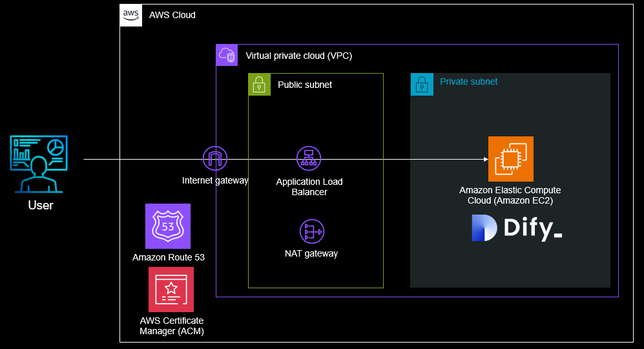Screen dimensions: 644x349
Task: Click 'Amazon Elastic Compute Cloud (Amazon EC2)' label
Action: click(x=510, y=195)
